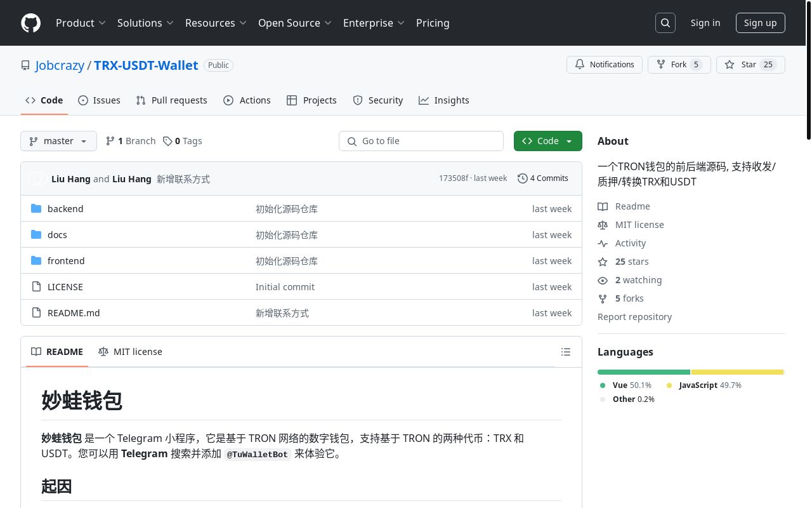Image resolution: width=812 pixels, height=508 pixels.
Task: Expand the Solutions menu chevron
Action: [x=169, y=23]
